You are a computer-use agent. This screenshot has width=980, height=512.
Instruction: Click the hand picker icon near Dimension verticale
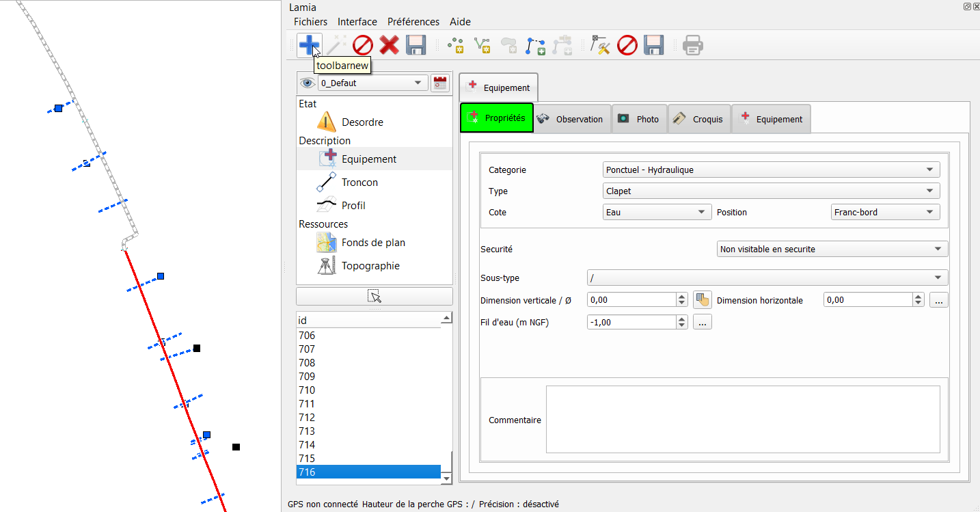pyautogui.click(x=703, y=299)
